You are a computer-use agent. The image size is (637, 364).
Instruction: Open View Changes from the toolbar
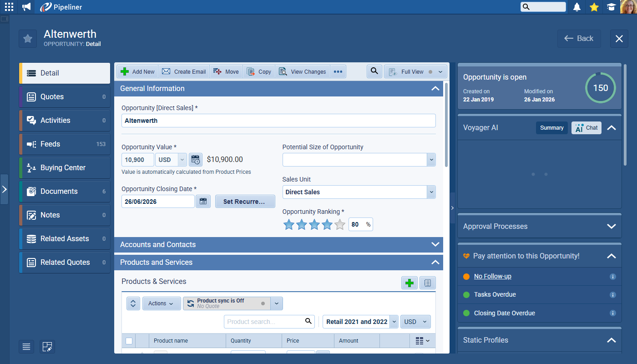coord(302,71)
